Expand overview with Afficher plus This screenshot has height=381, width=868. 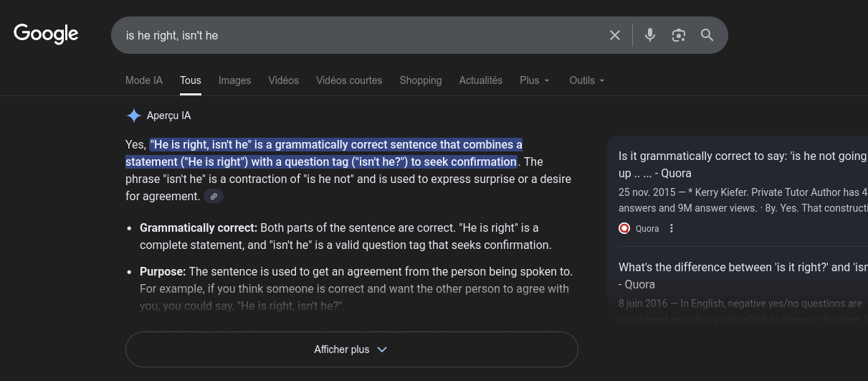coord(351,349)
